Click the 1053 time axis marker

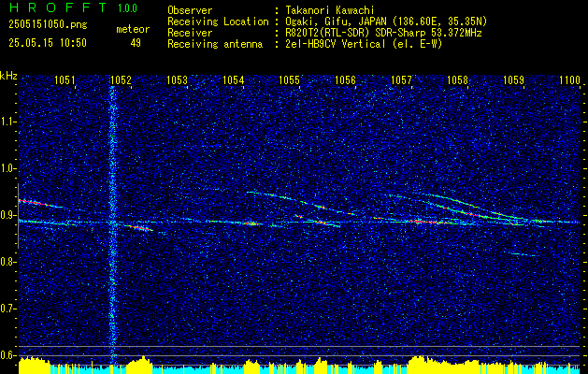pyautogui.click(x=177, y=79)
